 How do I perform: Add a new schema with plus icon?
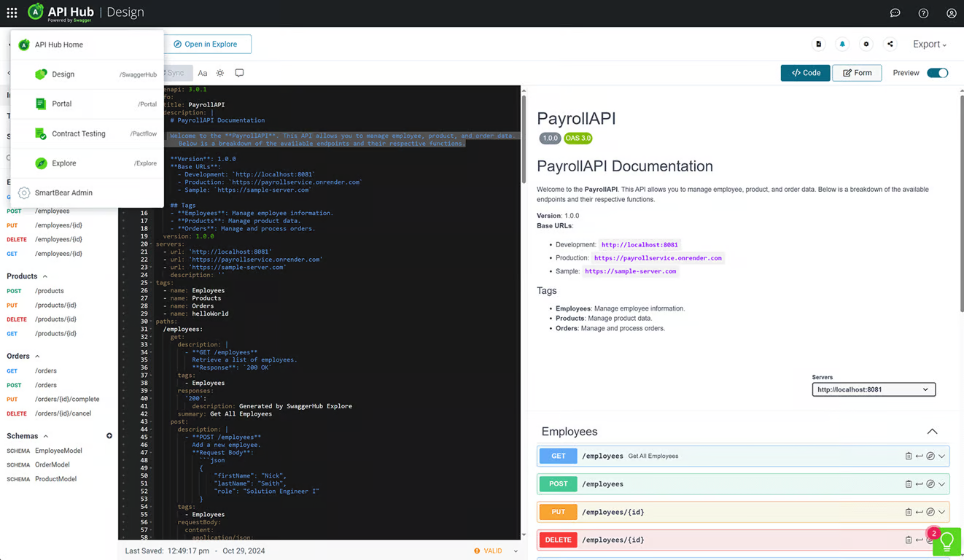(109, 436)
